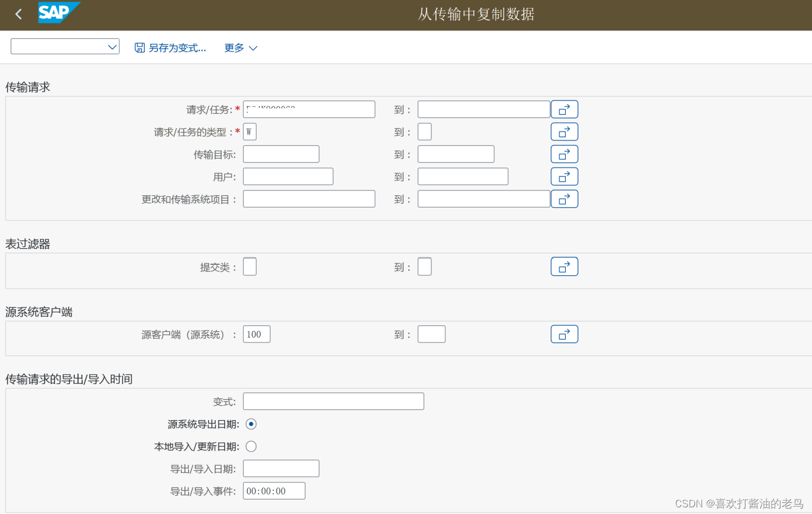Viewport: 812px width, 514px height.
Task: Select the 本地导入/更新日期 radio button
Action: [x=251, y=446]
